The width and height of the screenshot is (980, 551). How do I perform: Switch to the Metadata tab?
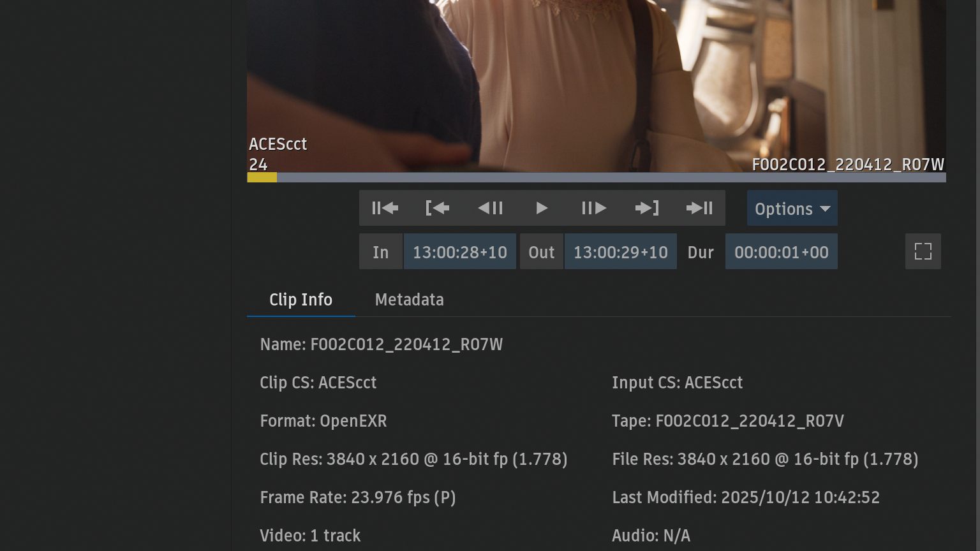pos(409,300)
